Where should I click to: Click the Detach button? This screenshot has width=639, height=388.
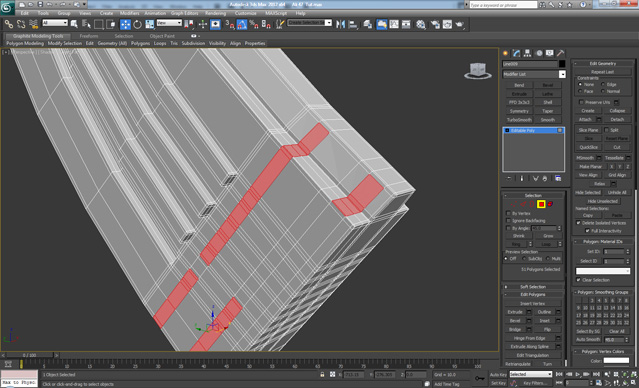(x=617, y=119)
